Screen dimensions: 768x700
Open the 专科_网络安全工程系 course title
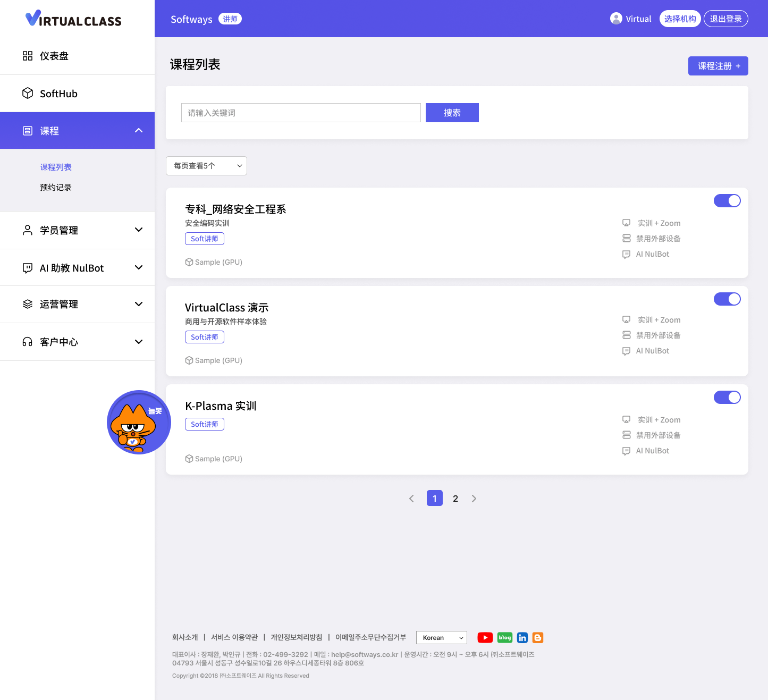235,209
